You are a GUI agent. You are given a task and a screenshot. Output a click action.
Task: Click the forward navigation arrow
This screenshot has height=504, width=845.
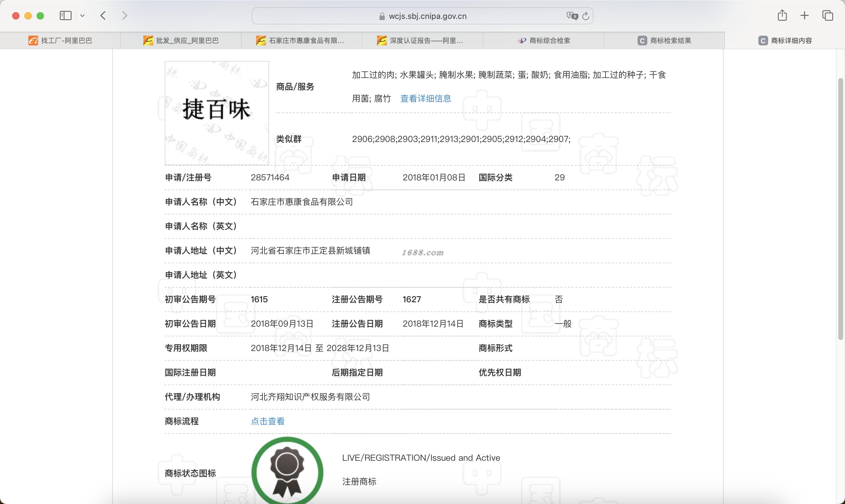click(124, 16)
